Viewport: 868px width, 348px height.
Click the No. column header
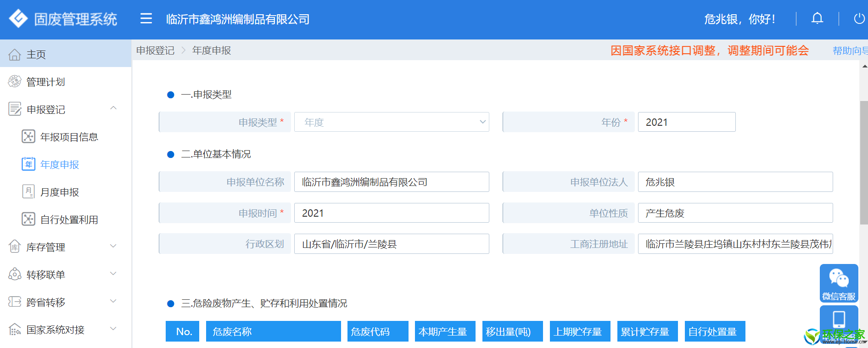tap(182, 331)
